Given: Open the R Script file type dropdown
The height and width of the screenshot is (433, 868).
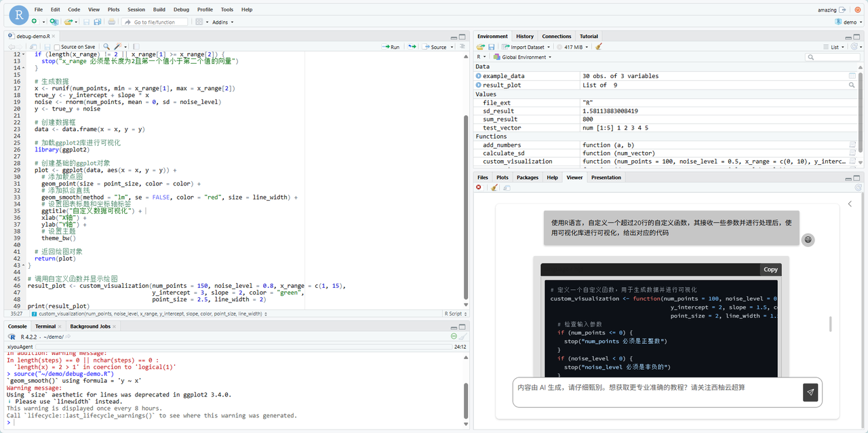Looking at the screenshot, I should (x=455, y=314).
